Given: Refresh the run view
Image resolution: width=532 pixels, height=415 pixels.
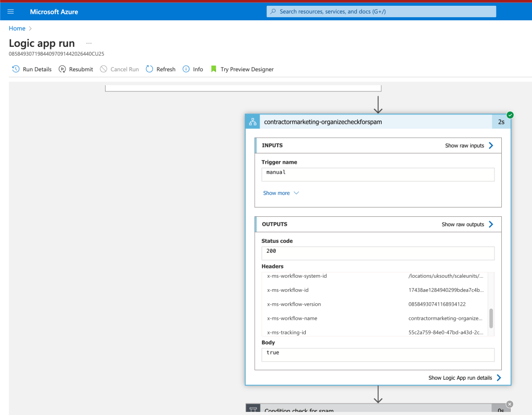Looking at the screenshot, I should click(161, 69).
